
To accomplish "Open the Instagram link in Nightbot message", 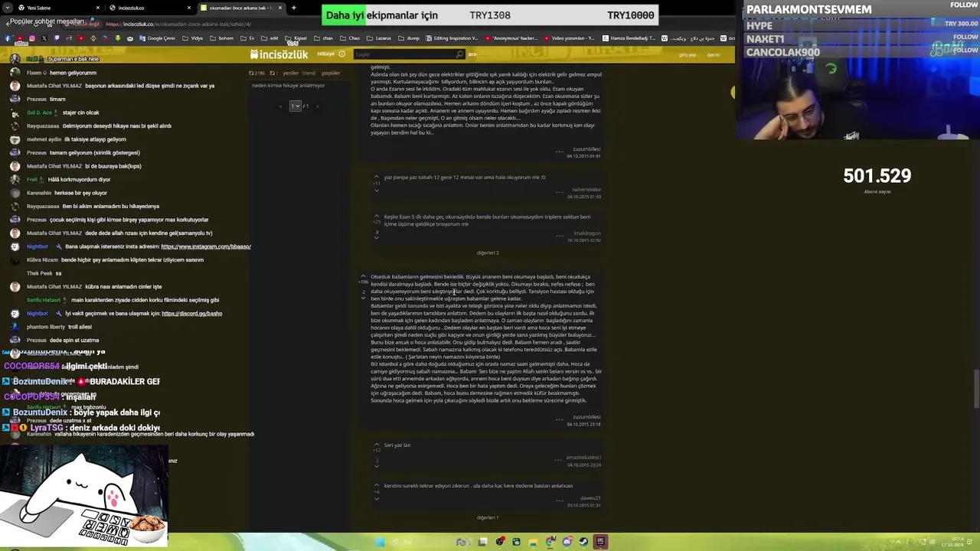I will (206, 246).
